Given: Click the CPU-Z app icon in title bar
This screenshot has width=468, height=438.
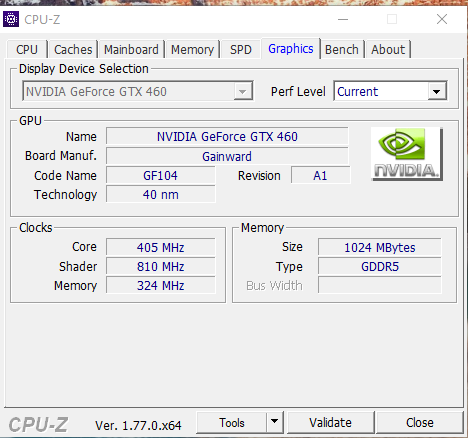Looking at the screenshot, I should [11, 19].
